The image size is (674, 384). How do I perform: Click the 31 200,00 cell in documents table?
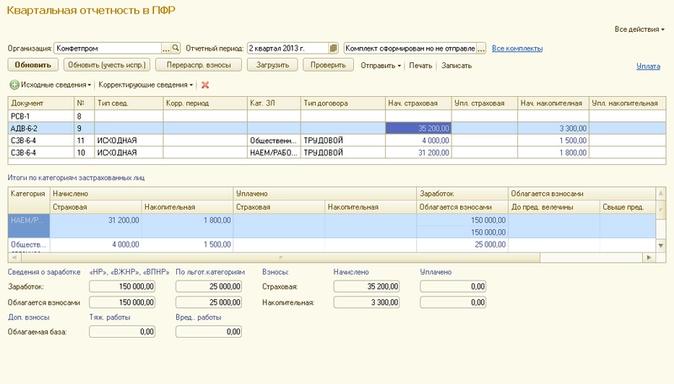click(418, 153)
